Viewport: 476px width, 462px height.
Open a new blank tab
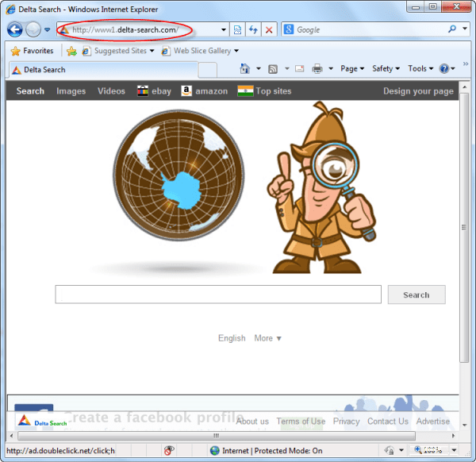(208, 70)
